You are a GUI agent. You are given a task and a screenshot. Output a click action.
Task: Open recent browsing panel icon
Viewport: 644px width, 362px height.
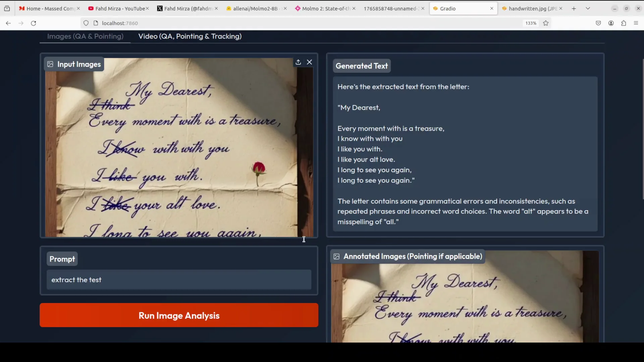point(7,9)
